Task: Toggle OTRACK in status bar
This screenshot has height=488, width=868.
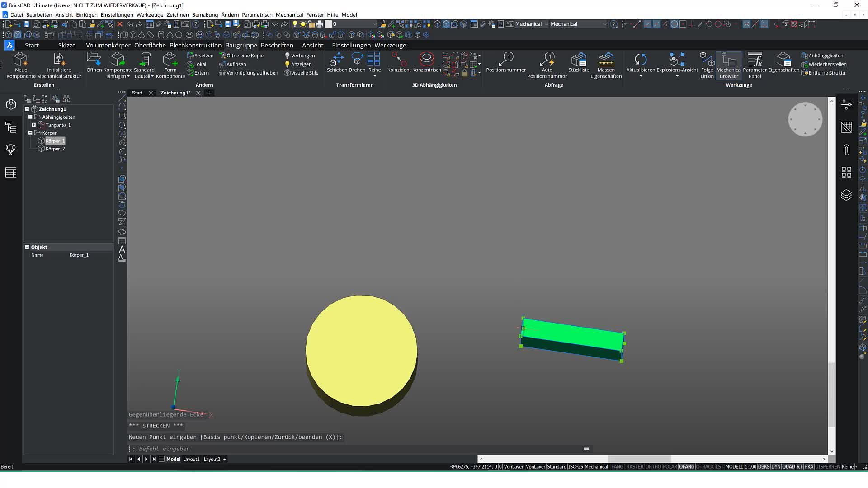Action: coord(705,467)
